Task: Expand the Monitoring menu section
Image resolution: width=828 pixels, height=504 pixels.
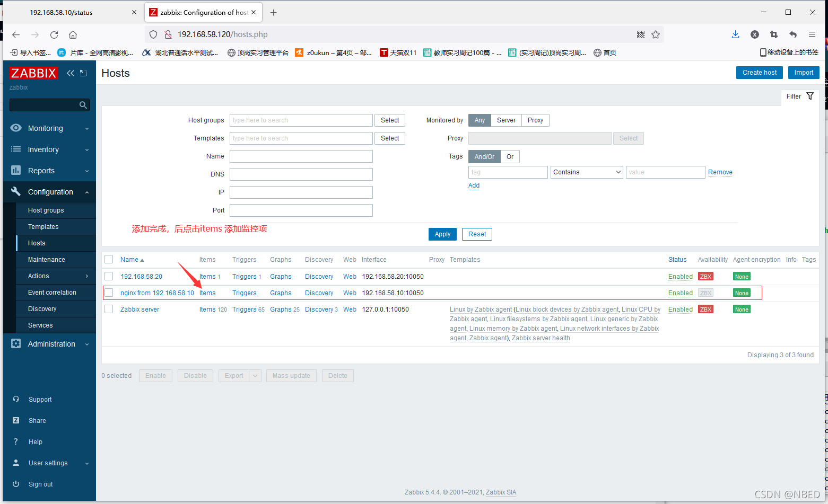Action: coord(87,128)
